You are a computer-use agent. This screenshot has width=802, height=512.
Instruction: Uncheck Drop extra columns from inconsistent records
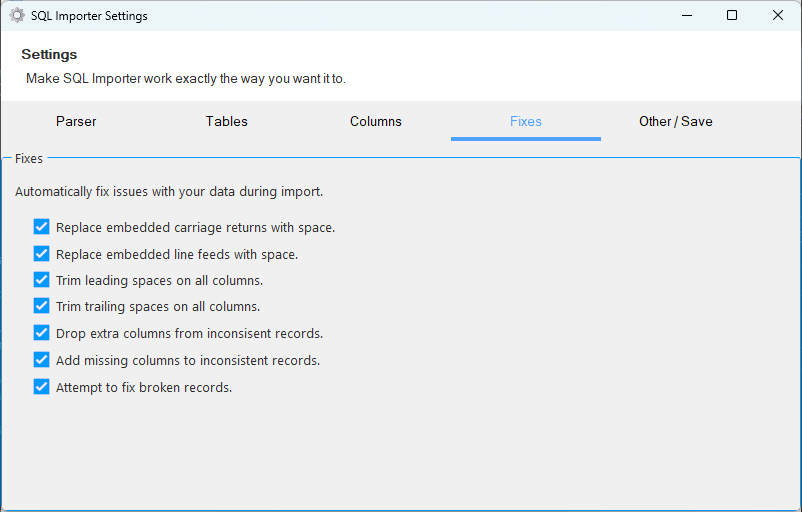click(41, 333)
